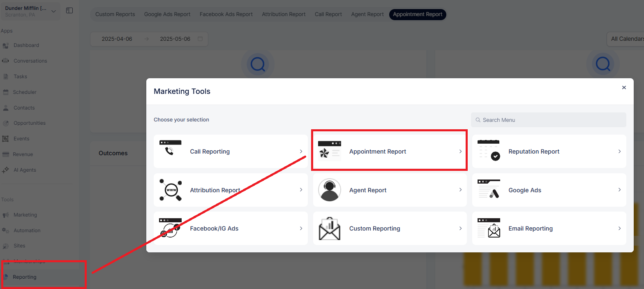This screenshot has width=644, height=289.
Task: Click the Outcomes heading behind dialog
Action: 113,153
